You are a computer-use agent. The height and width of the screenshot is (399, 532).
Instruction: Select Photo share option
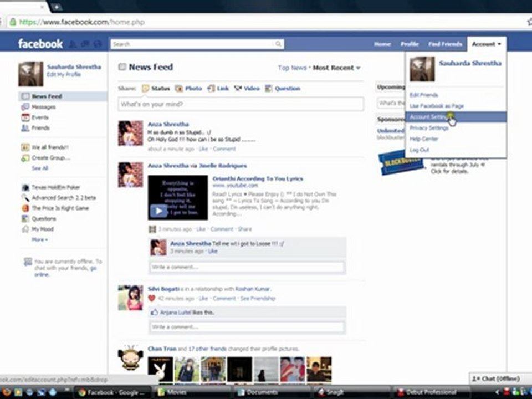click(188, 89)
